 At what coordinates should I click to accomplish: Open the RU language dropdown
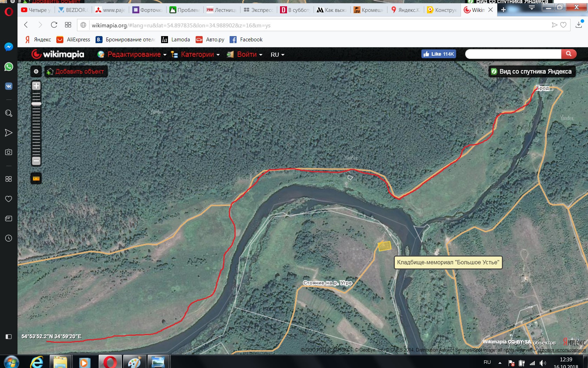(277, 55)
